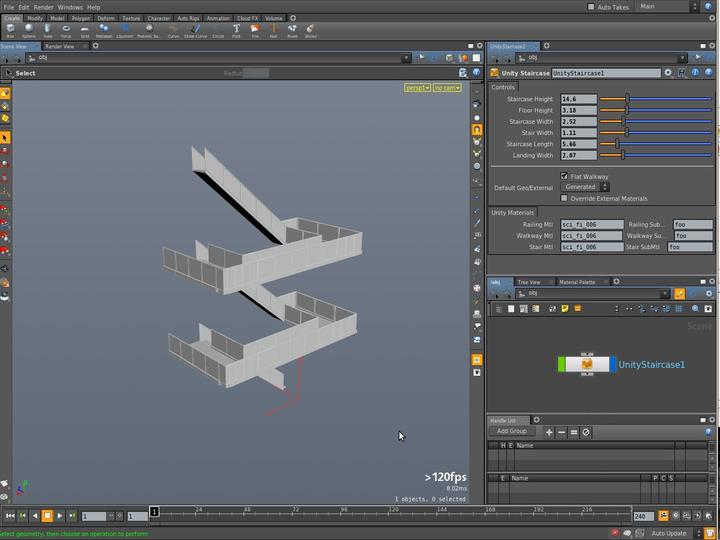Image resolution: width=720 pixels, height=540 pixels.
Task: Enable Override External Materials checkbox
Action: point(564,198)
